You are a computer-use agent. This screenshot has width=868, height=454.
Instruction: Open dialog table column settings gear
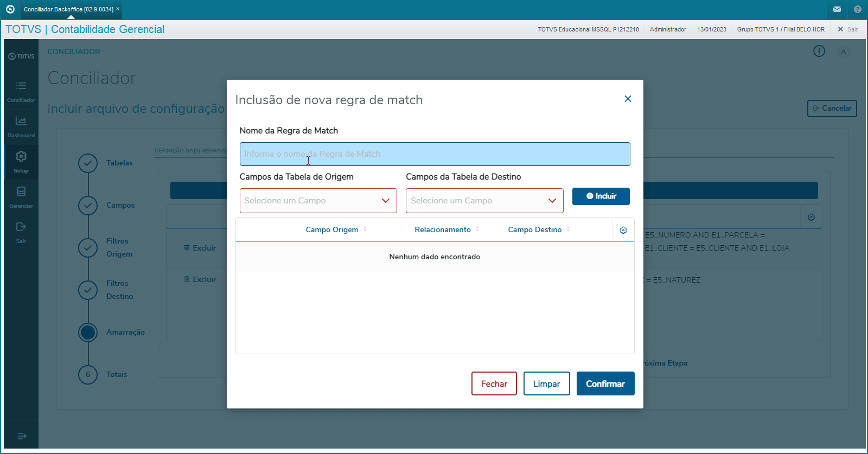pos(623,230)
